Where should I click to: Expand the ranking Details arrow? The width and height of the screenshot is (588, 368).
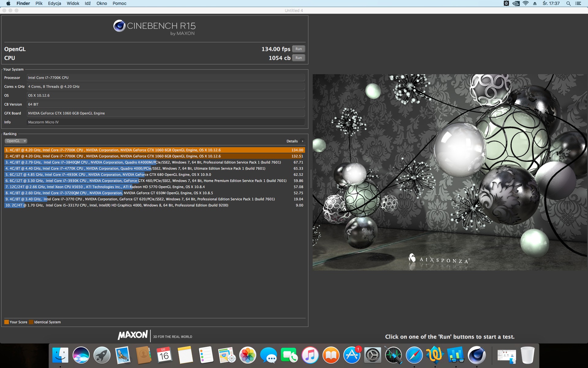[303, 141]
